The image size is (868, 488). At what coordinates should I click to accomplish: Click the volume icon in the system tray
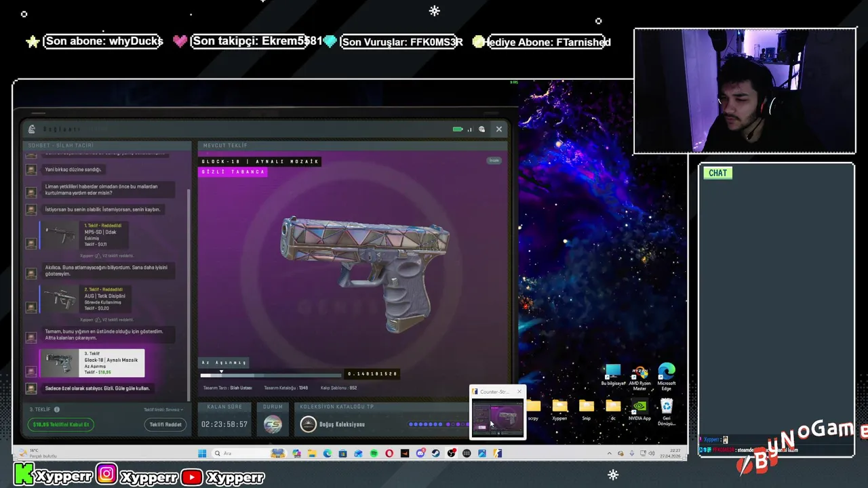pyautogui.click(x=652, y=453)
